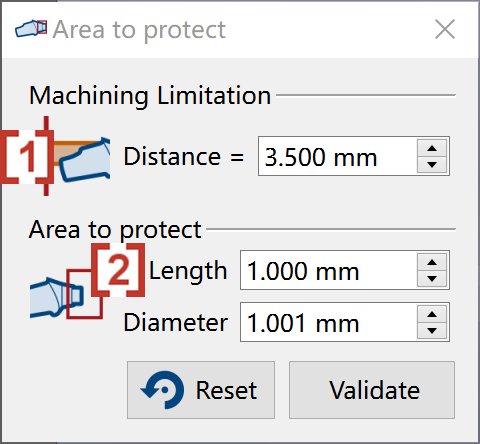480x444 pixels.
Task: Click the protected area abutment illustration
Action: click(66, 294)
